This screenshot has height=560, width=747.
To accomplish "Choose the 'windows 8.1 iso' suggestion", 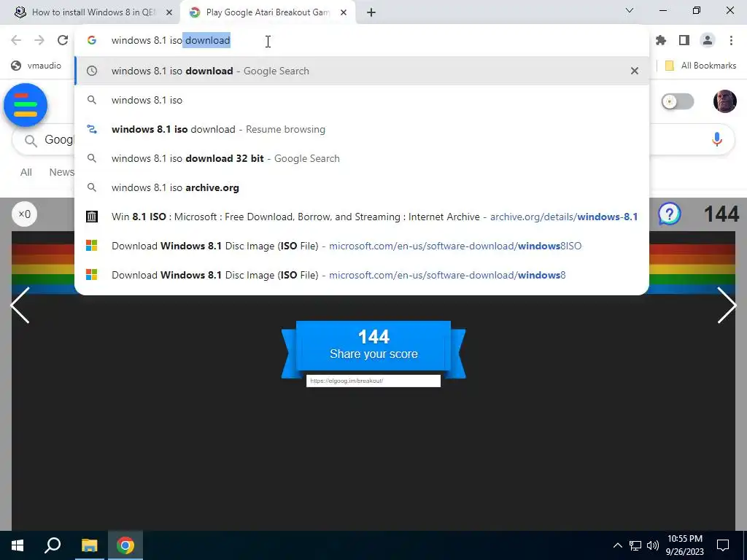I will [362, 100].
